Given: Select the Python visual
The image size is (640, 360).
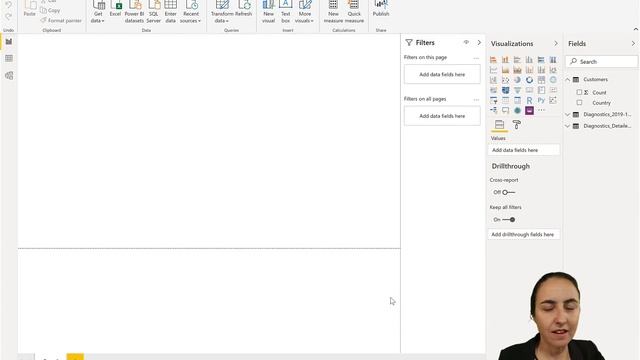Looking at the screenshot, I should click(541, 100).
